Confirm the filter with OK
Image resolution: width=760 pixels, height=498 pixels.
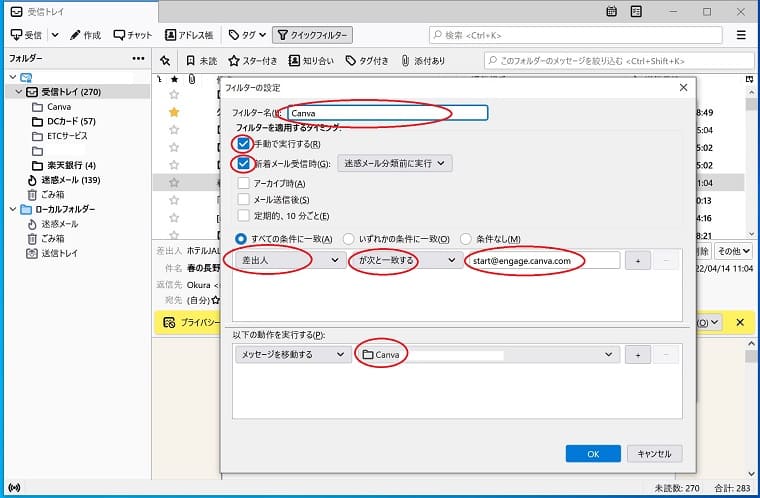(x=593, y=454)
